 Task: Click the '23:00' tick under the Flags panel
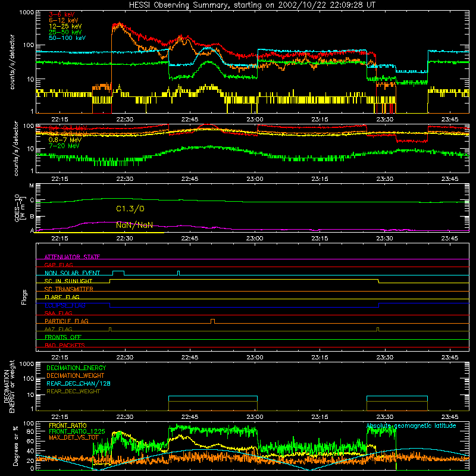coord(255,357)
